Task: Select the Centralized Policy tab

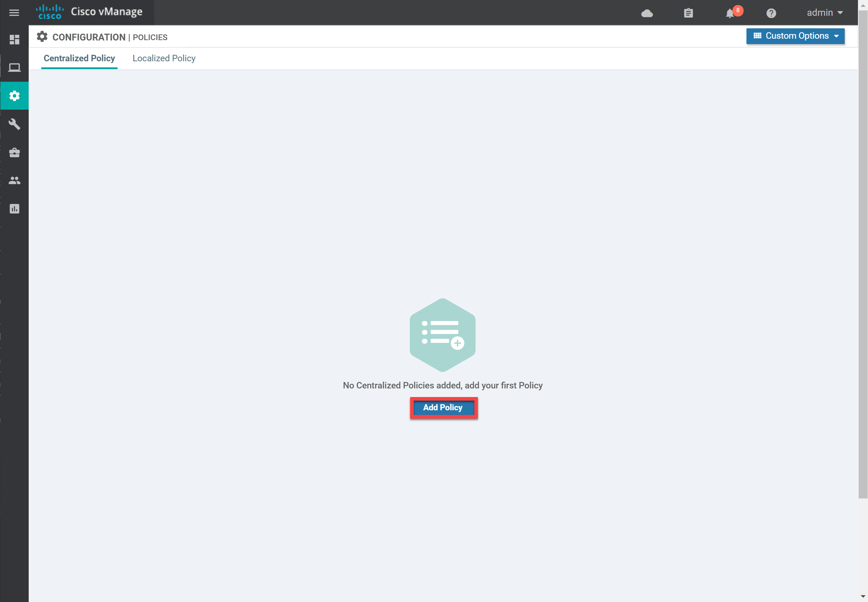Action: (79, 58)
